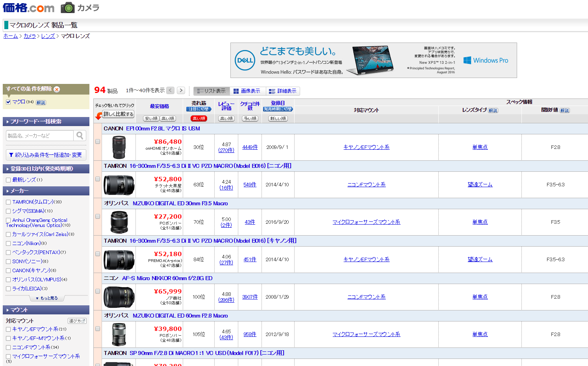Sort 売れ筋 by red 高い順 button

click(199, 119)
